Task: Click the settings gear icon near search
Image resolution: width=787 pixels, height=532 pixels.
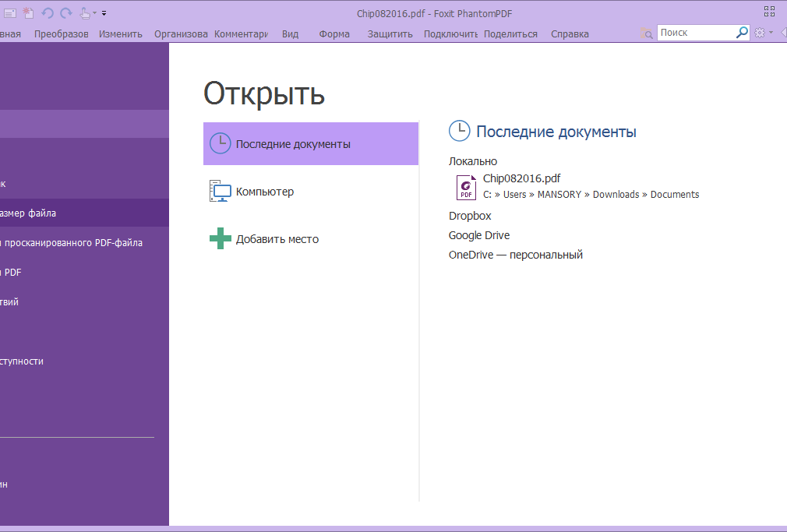Action: pyautogui.click(x=760, y=33)
